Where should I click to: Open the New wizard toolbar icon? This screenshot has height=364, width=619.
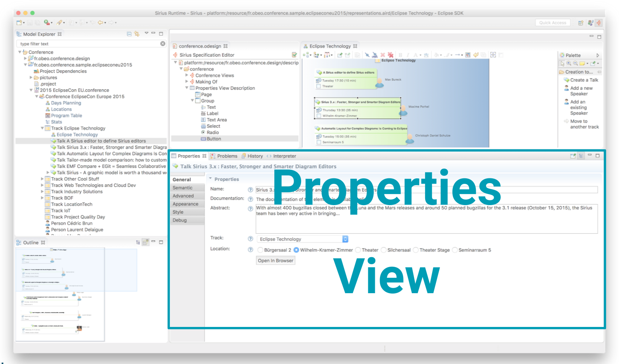[19, 23]
